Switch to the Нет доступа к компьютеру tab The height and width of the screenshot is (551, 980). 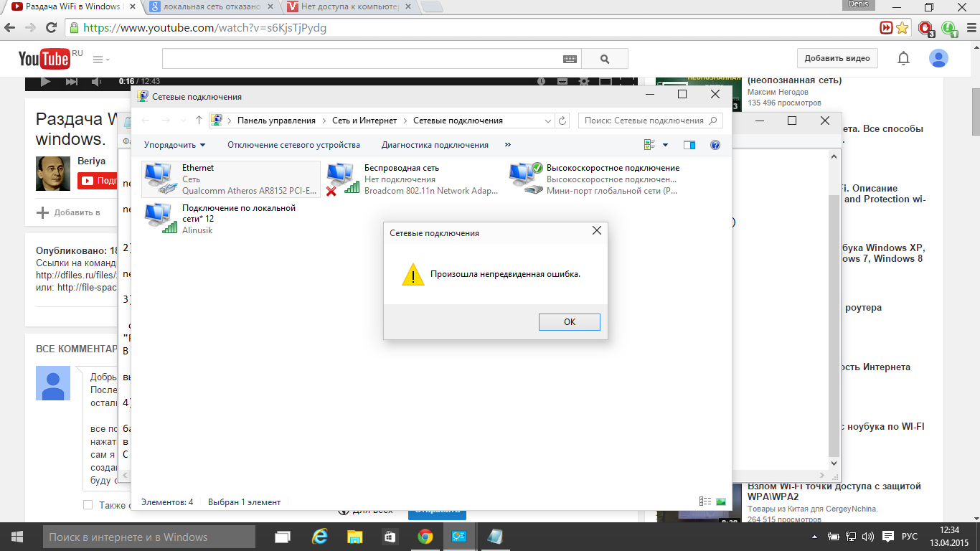tap(348, 7)
